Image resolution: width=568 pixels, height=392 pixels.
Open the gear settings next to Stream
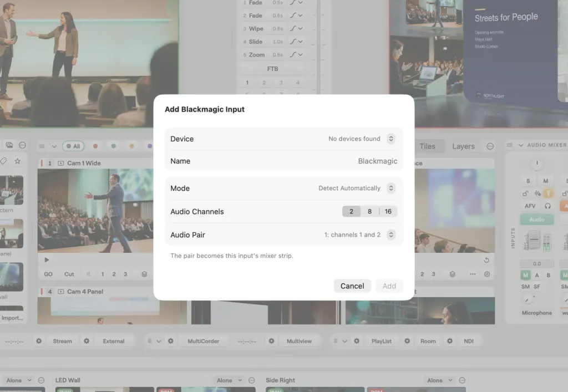pyautogui.click(x=39, y=341)
